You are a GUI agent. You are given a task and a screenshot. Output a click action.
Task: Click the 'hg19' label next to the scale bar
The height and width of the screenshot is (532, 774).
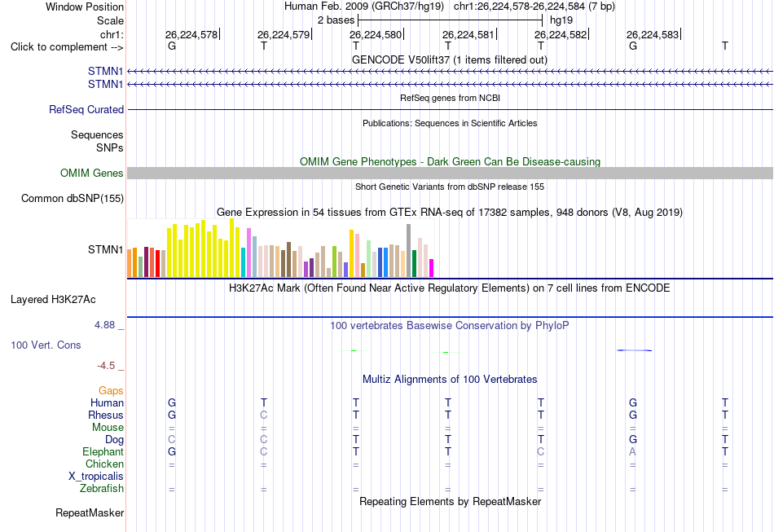(x=561, y=20)
